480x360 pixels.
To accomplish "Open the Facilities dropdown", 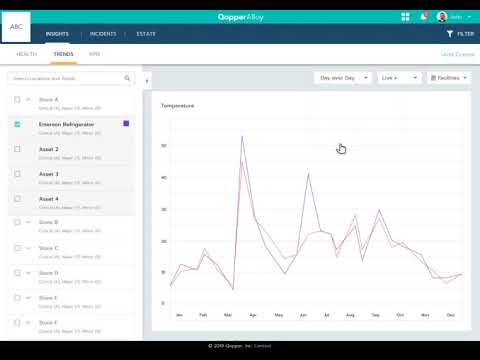I will 449,78.
